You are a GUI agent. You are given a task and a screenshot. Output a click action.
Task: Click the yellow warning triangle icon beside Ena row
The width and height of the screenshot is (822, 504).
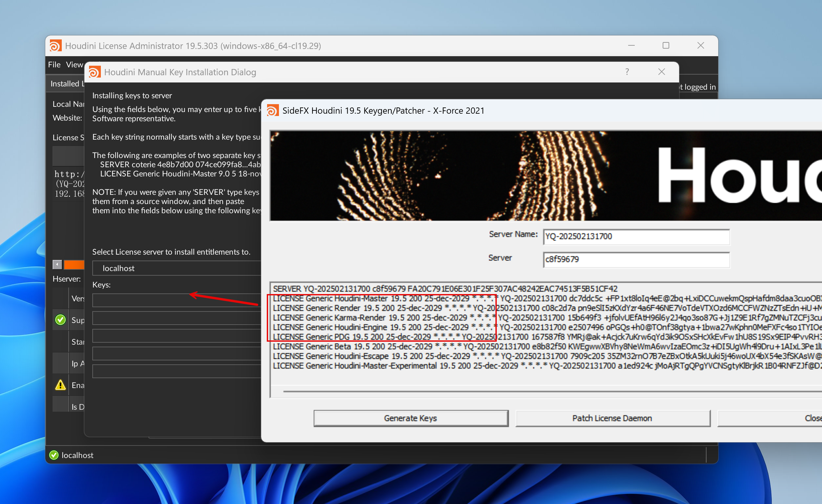[x=60, y=385]
